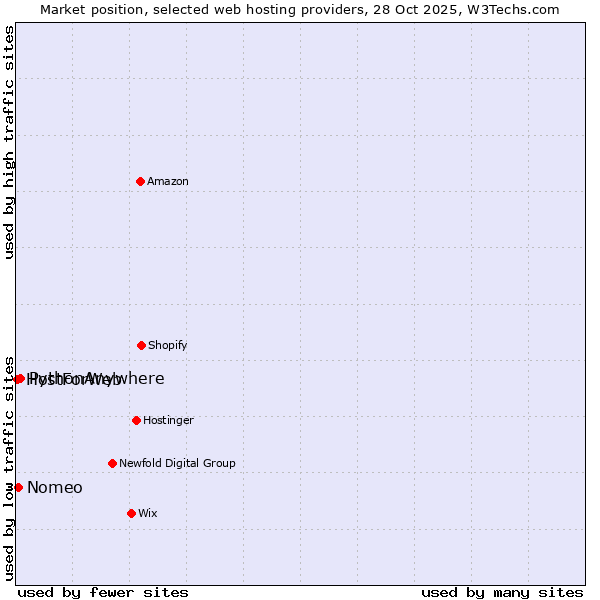600x600 pixels.
Task: Click the 'used by fewer sites' axis label
Action: 103,592
